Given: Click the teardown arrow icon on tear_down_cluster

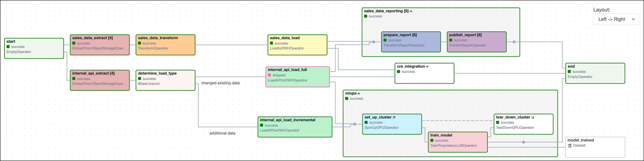Looking at the screenshot, I should click(x=533, y=117).
